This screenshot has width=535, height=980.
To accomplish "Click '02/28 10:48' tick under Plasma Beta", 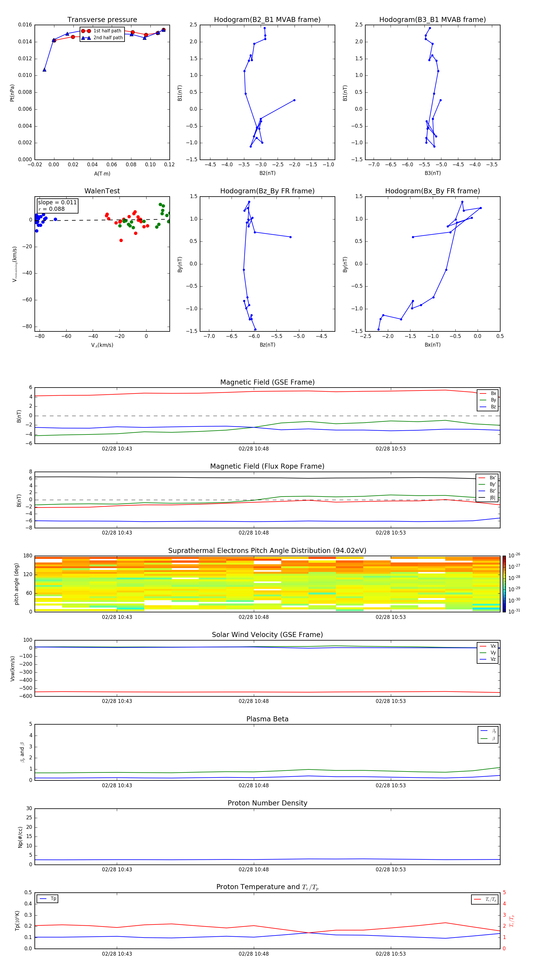I will 254,785.
